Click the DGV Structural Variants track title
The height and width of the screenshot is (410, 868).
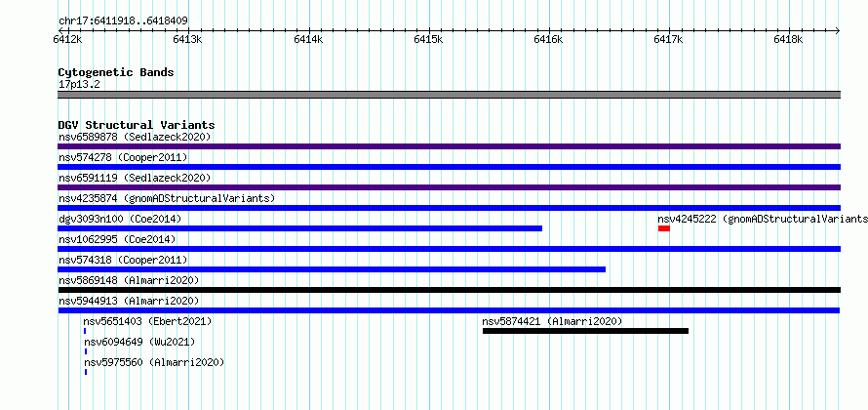pos(137,125)
